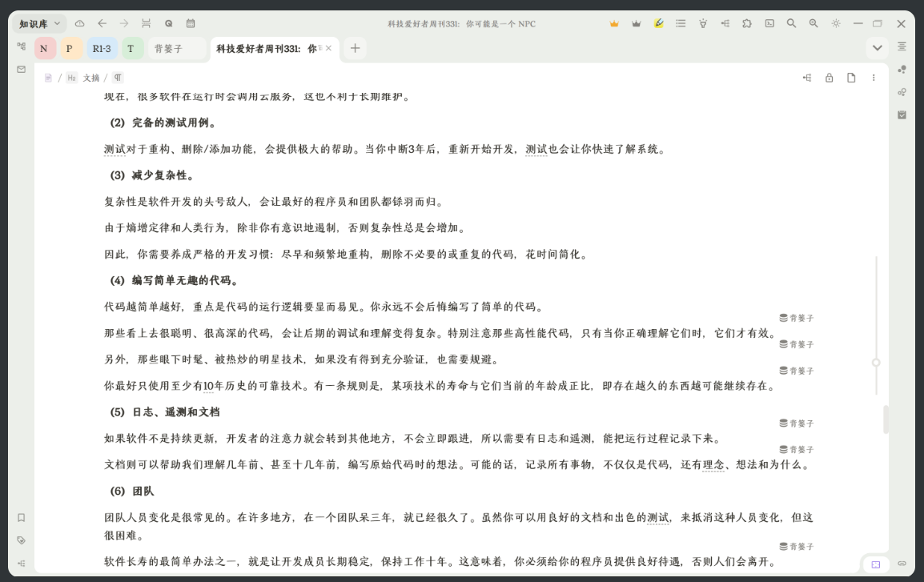Screen dimensions: 924x582
Task: Switch to the 背篓子 tab
Action: pos(177,48)
